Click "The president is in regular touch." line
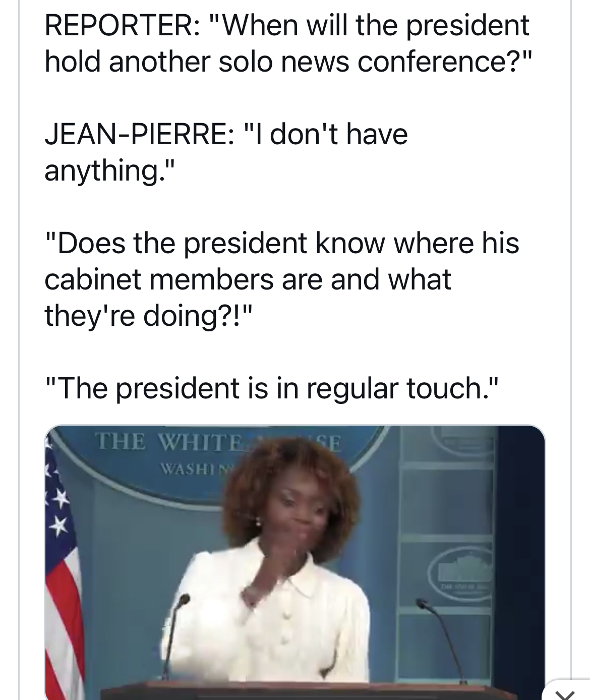This screenshot has width=590, height=700. click(x=271, y=387)
